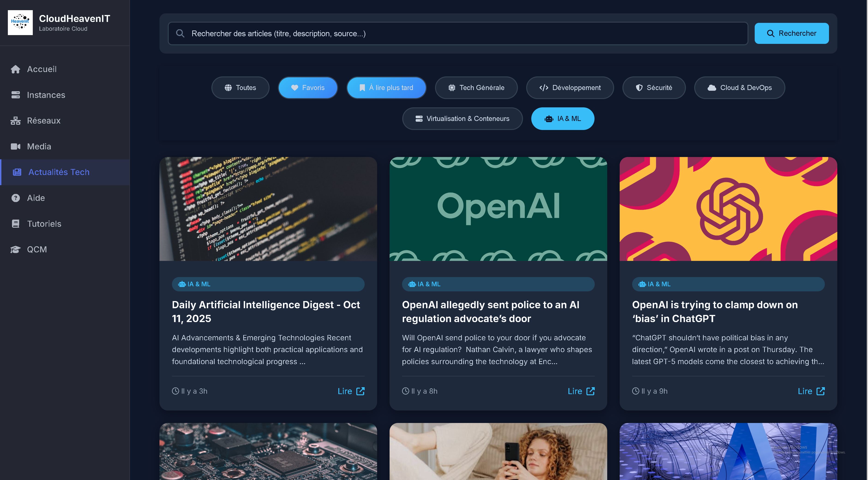
Task: Filter articles by Sécurité
Action: pos(654,88)
